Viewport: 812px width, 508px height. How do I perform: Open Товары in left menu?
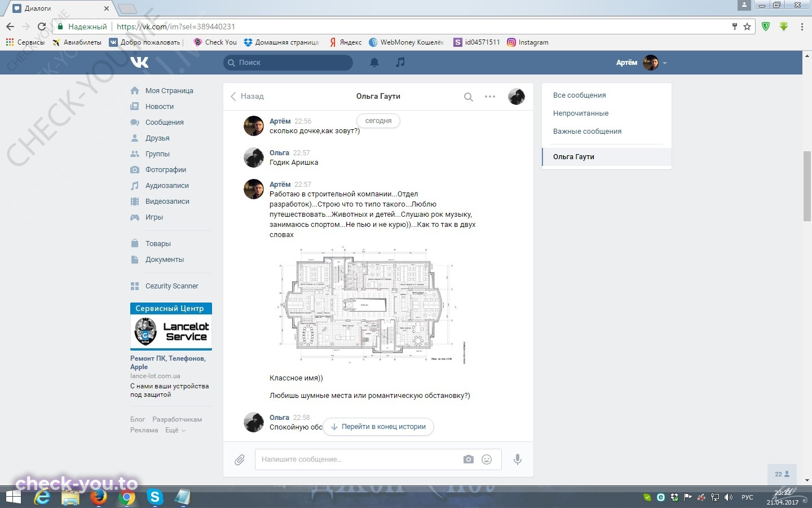158,244
